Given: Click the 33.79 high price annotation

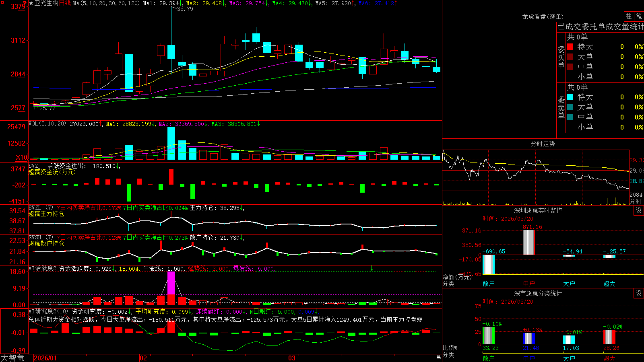Looking at the screenshot, I should pyautogui.click(x=185, y=9).
